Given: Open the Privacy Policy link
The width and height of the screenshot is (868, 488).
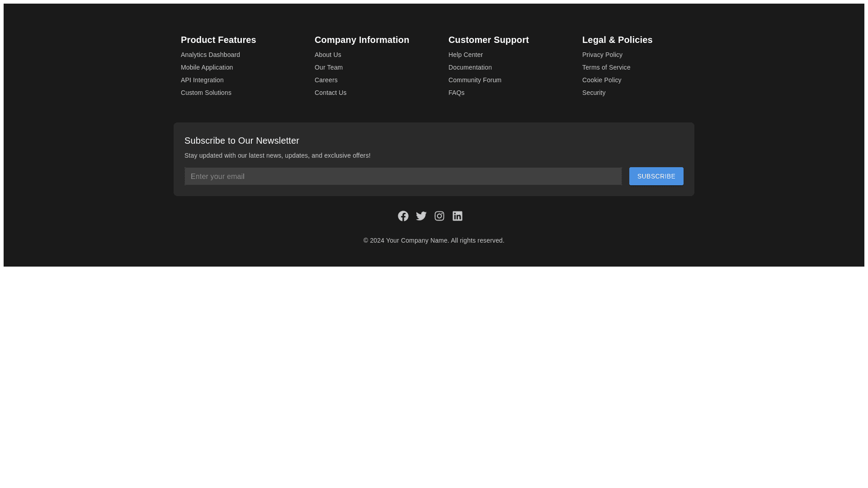Looking at the screenshot, I should pos(602,55).
